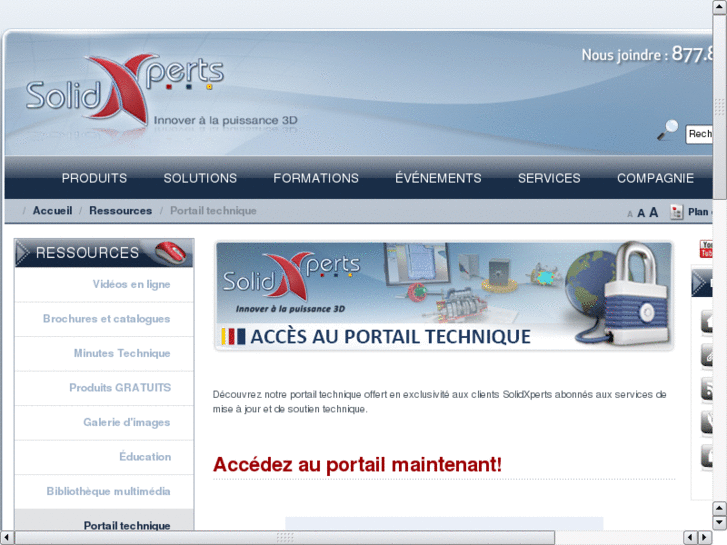Click the paperclip icon in right sidebar
Image resolution: width=727 pixels, height=545 pixels.
[706, 355]
